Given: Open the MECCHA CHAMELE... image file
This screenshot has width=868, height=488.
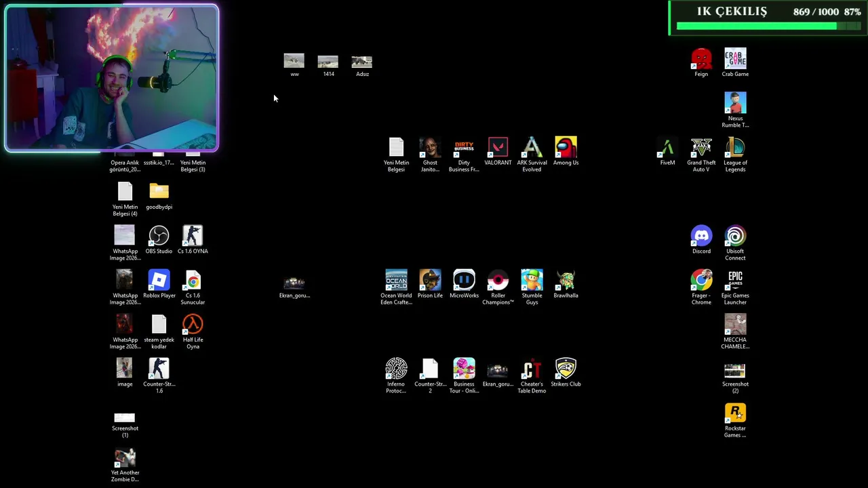Looking at the screenshot, I should point(735,325).
